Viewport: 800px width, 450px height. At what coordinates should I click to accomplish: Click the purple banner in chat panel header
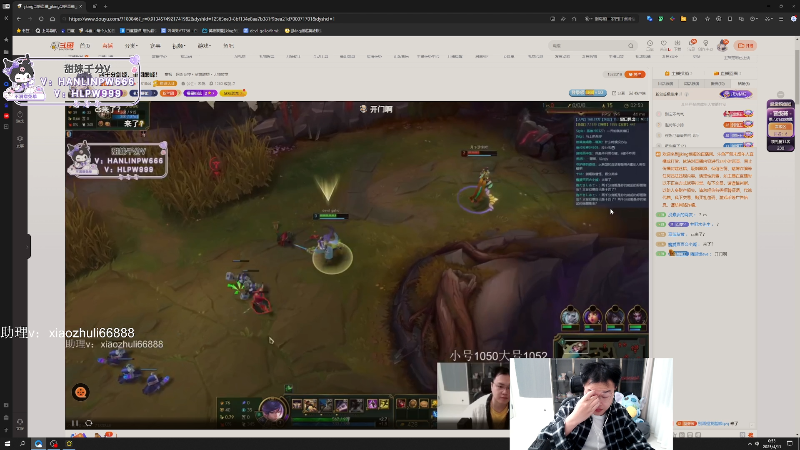click(736, 94)
